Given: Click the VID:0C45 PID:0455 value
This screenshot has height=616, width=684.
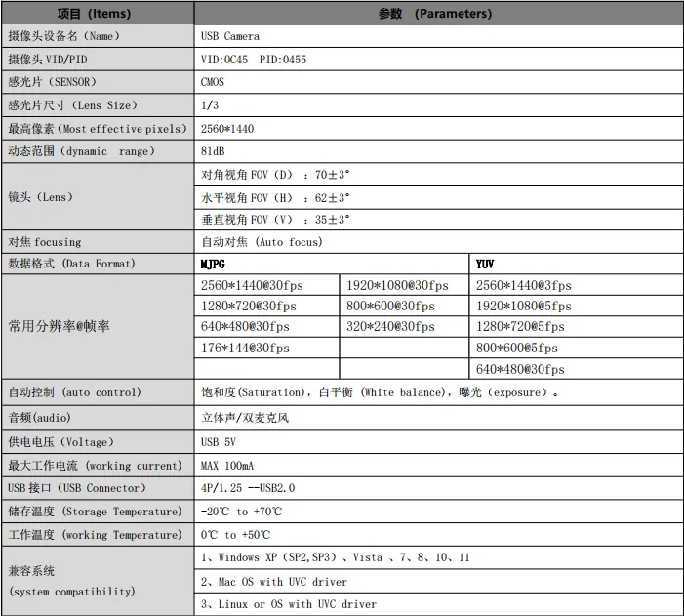Looking at the screenshot, I should click(253, 60).
